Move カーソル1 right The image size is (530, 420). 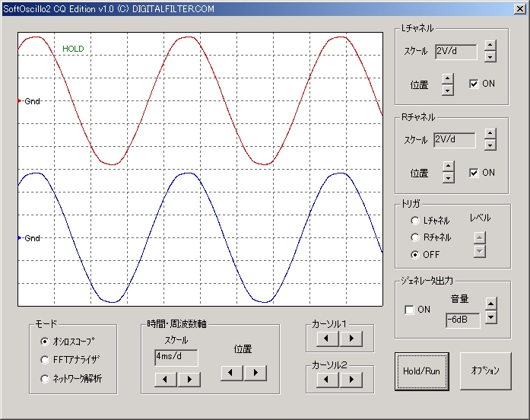(x=351, y=338)
